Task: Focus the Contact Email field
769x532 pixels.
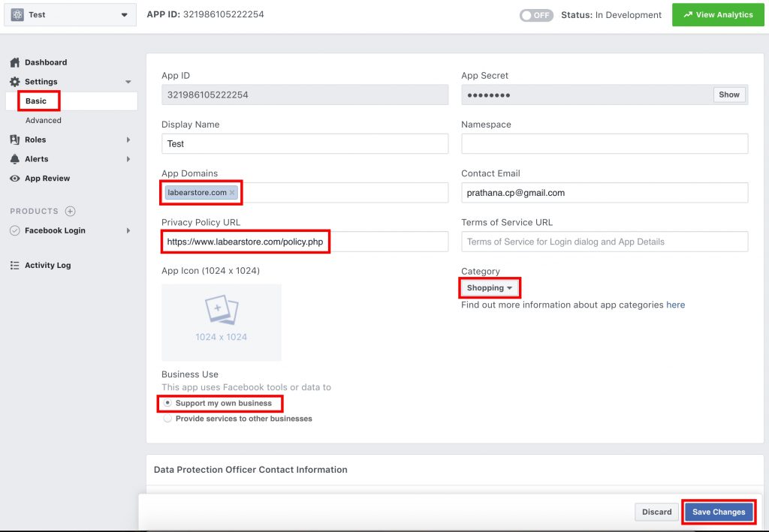Action: 605,193
